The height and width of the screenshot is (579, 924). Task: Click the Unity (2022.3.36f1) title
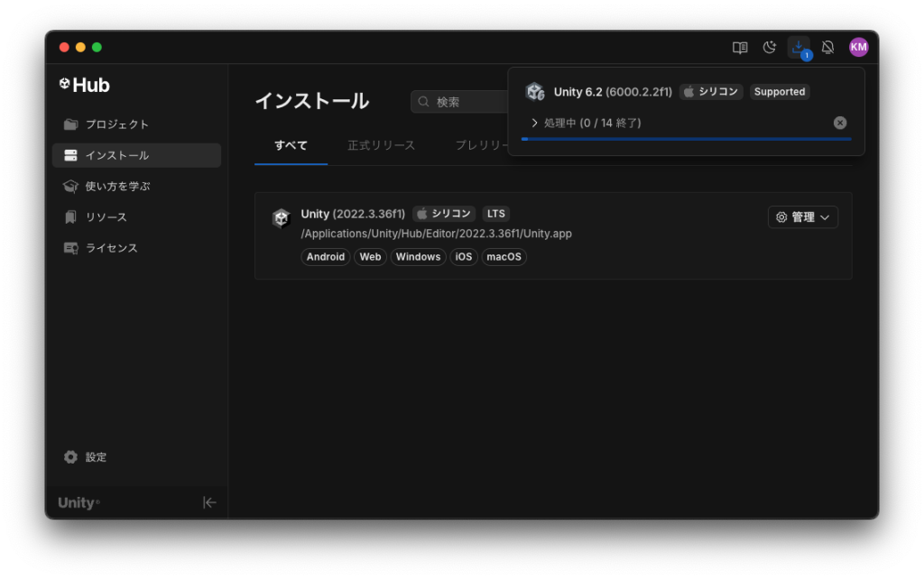353,214
